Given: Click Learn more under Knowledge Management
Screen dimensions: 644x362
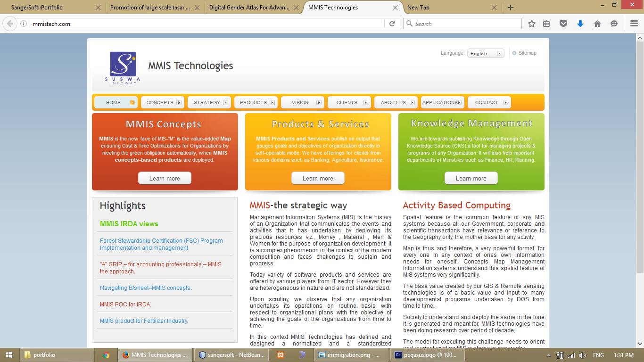Looking at the screenshot, I should pos(471,178).
